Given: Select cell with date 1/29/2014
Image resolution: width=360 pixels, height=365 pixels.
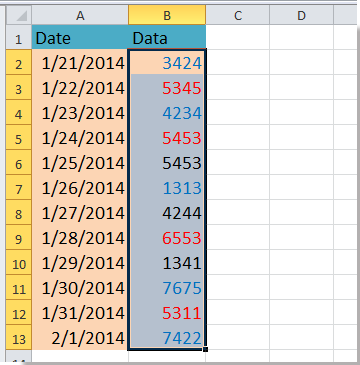Looking at the screenshot, I should [x=80, y=262].
